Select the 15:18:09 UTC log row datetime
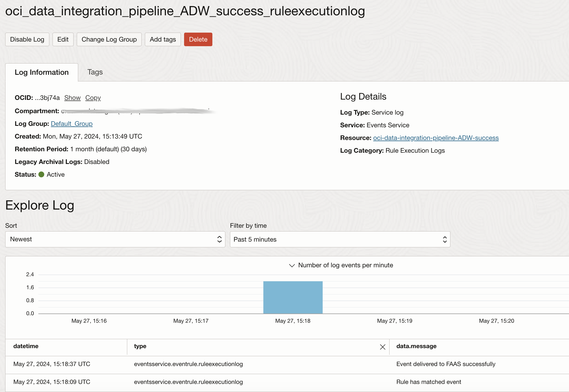The height and width of the screenshot is (392, 569). point(52,382)
